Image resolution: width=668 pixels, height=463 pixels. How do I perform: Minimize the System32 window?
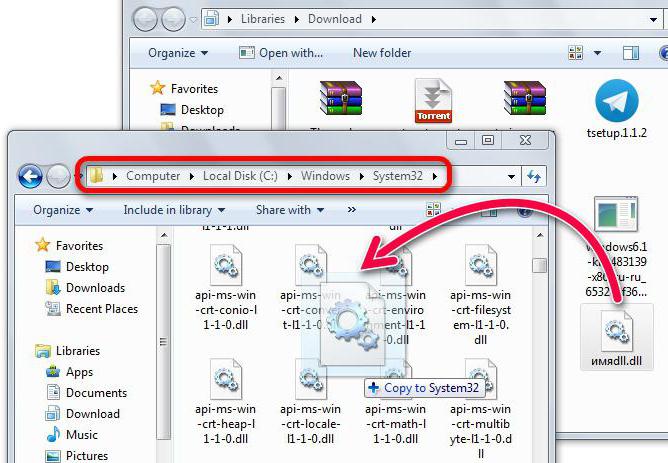tap(461, 140)
